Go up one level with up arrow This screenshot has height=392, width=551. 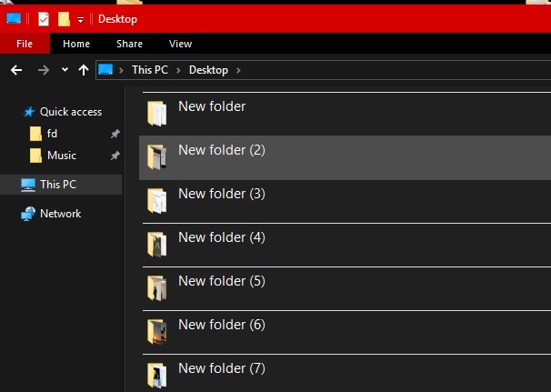[x=84, y=70]
